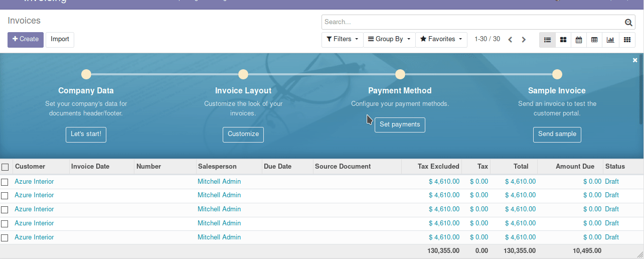The height and width of the screenshot is (259, 644).
Task: Click the search magnifier icon
Action: tap(628, 22)
